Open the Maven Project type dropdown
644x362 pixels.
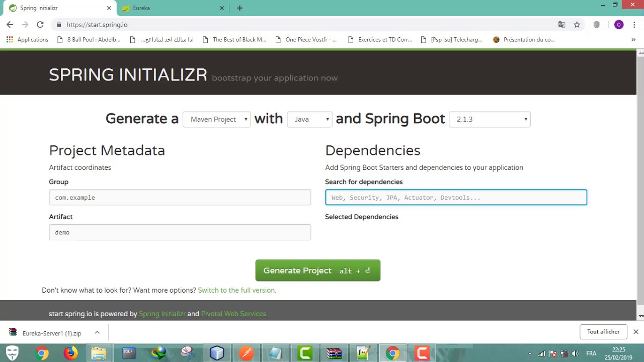[217, 119]
